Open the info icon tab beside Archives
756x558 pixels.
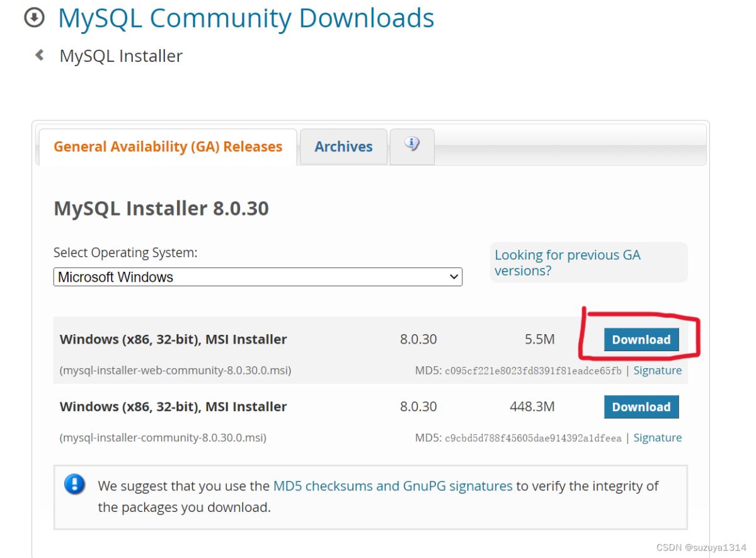click(412, 144)
